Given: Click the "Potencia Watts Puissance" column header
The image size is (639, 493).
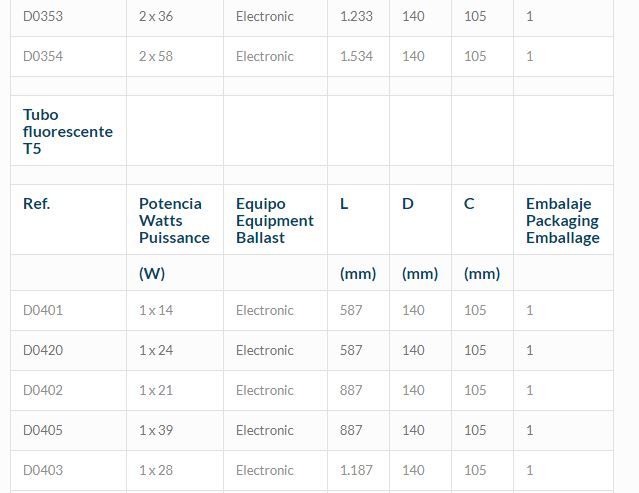Looking at the screenshot, I should click(174, 220).
